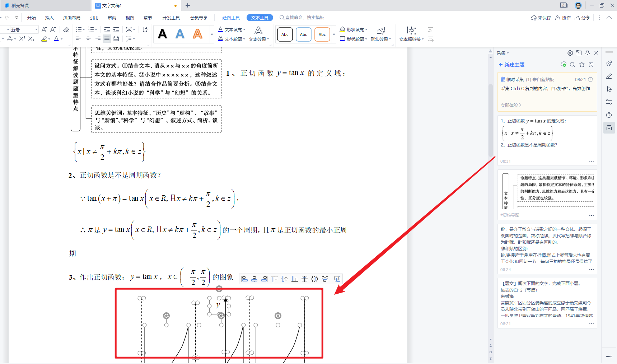Viewport: 617px width, 364px height.
Task: Align selected objects to bottom
Action: pos(295,279)
